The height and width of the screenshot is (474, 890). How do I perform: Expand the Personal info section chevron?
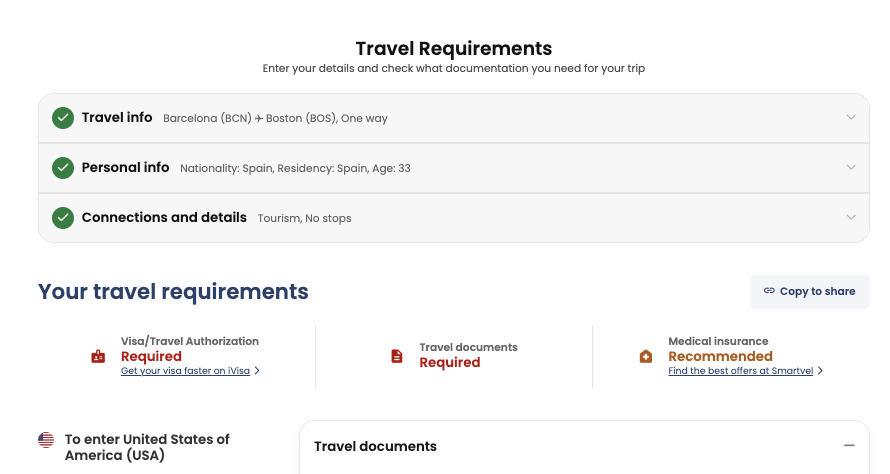click(851, 167)
